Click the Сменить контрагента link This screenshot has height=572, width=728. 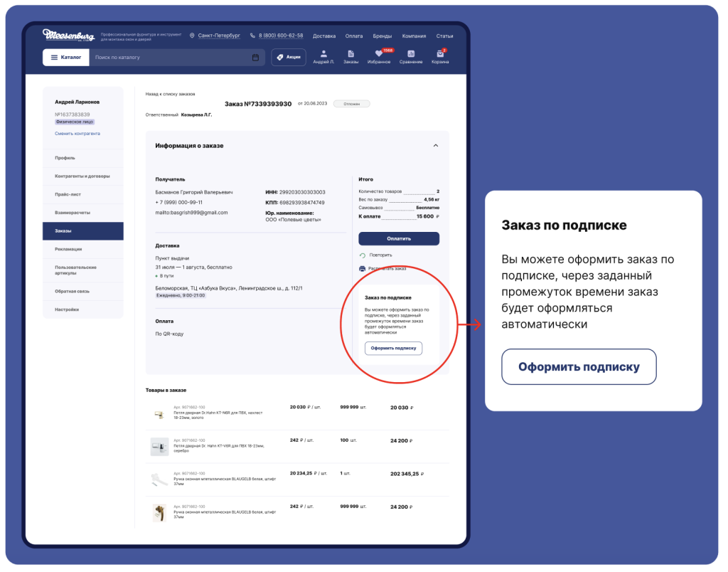77,134
